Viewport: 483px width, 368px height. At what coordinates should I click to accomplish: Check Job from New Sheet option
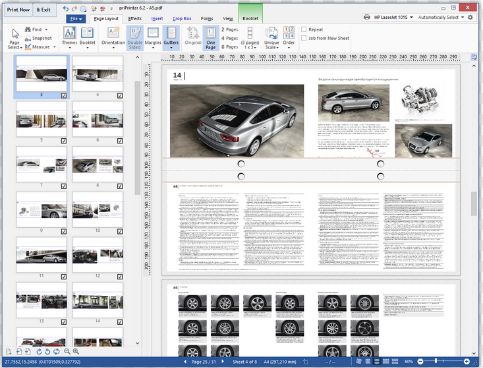pyautogui.click(x=304, y=38)
